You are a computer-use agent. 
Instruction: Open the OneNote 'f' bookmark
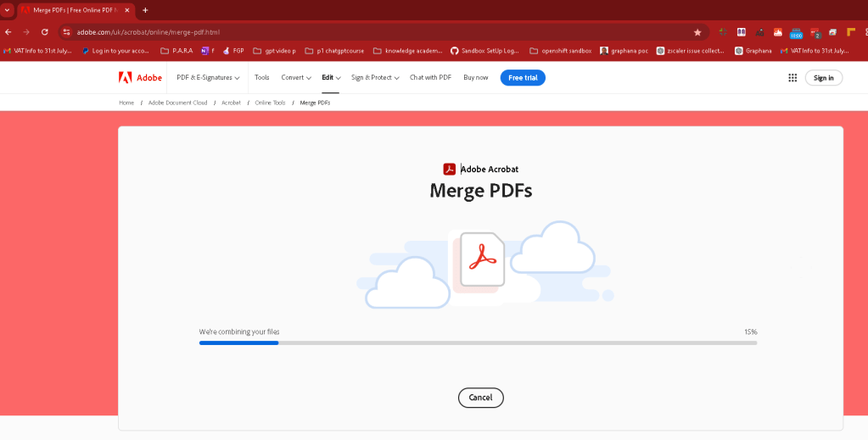(x=208, y=50)
